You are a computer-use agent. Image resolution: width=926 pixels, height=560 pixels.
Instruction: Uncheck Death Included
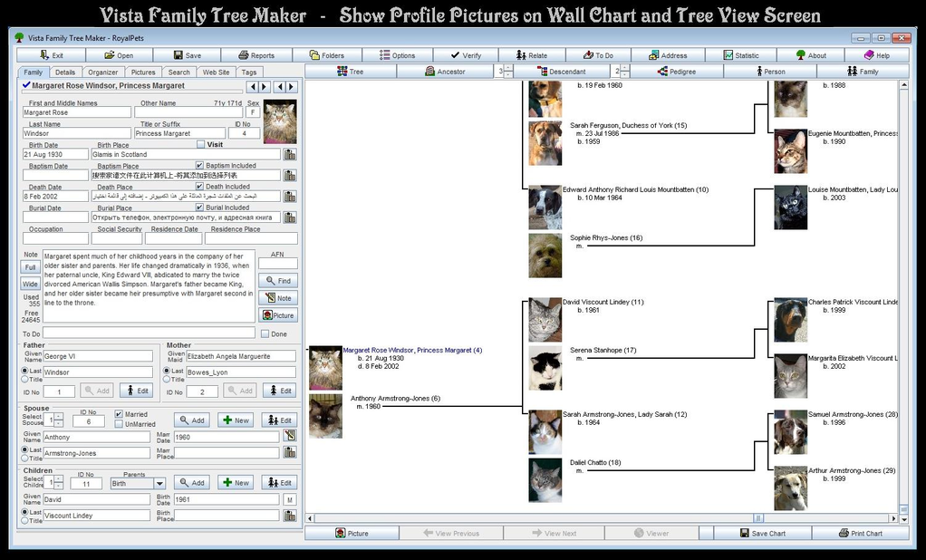199,186
